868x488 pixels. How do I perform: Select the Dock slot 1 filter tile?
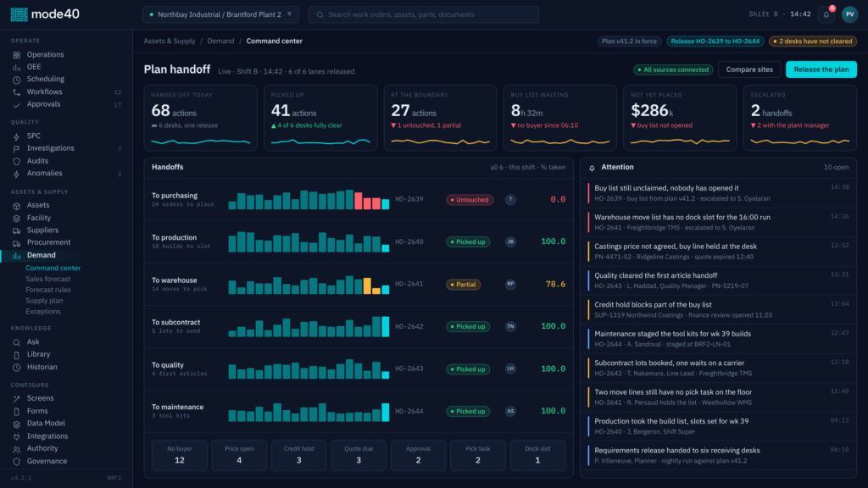[x=537, y=455]
